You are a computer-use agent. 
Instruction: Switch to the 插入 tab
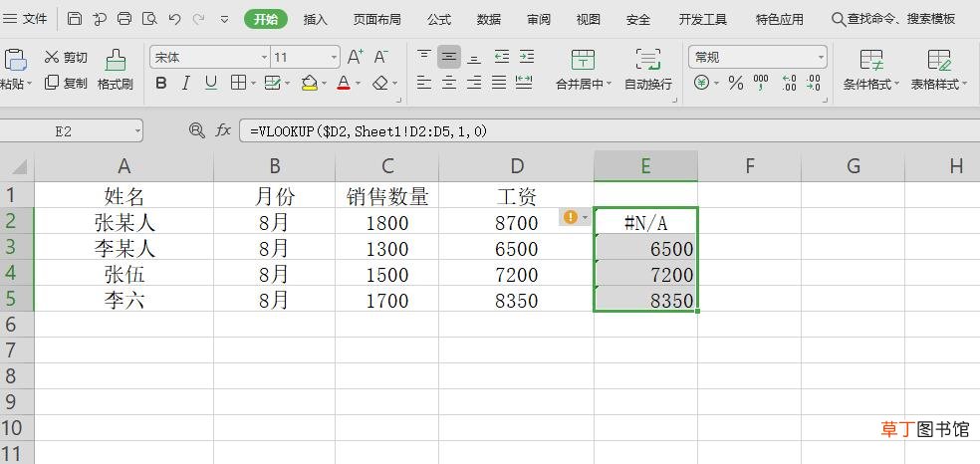tap(315, 19)
